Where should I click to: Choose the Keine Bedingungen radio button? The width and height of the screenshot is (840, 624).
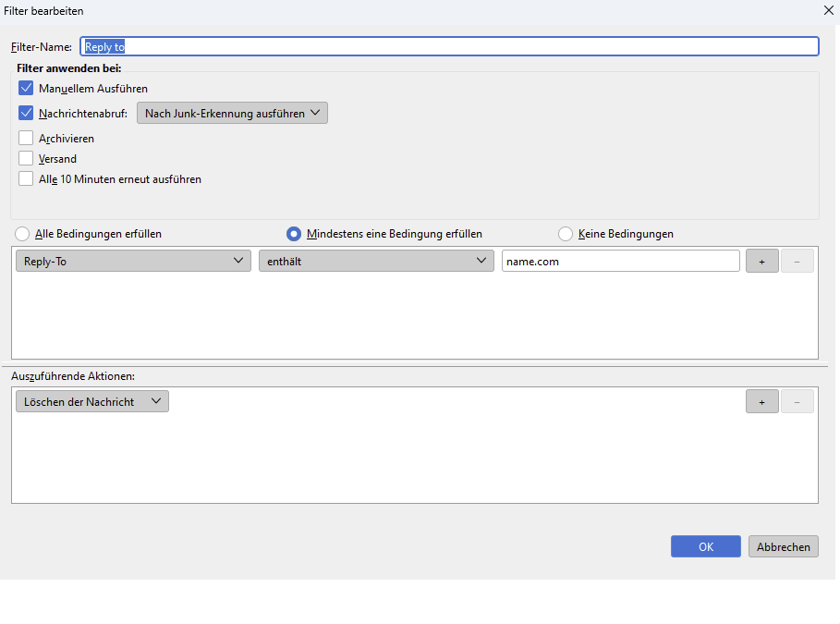[566, 234]
